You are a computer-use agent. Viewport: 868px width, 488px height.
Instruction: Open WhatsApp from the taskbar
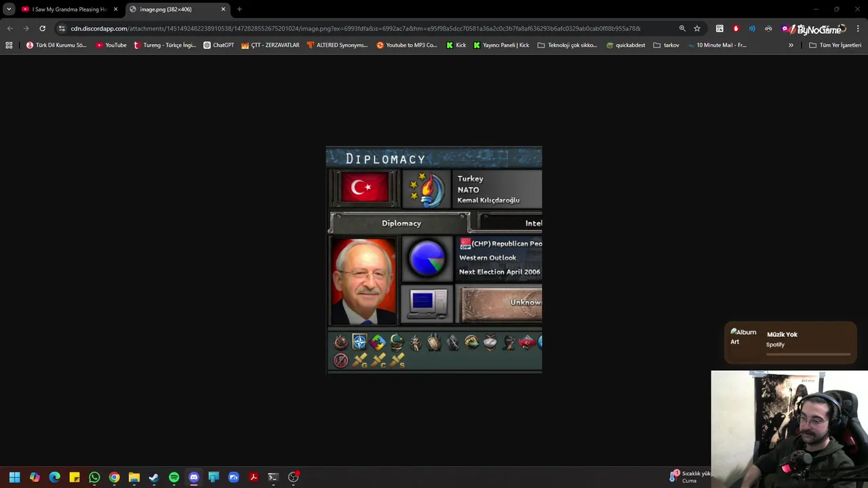[94, 477]
